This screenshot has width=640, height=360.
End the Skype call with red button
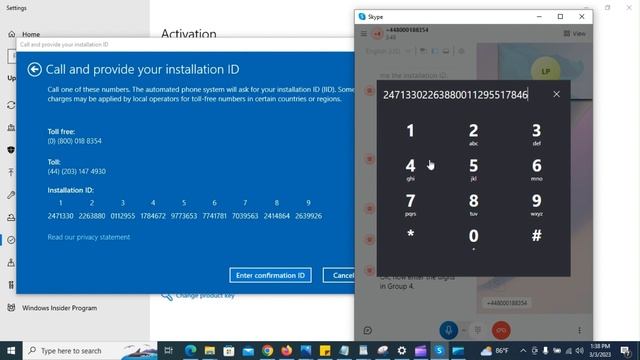click(x=501, y=330)
